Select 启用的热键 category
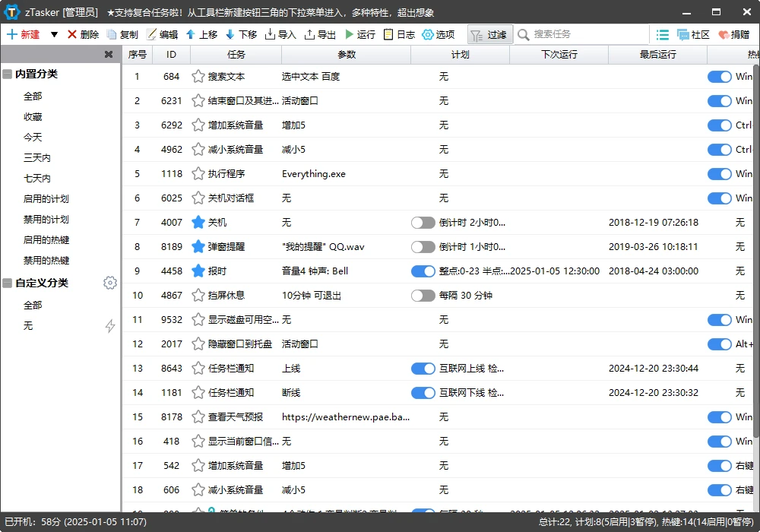 click(46, 240)
